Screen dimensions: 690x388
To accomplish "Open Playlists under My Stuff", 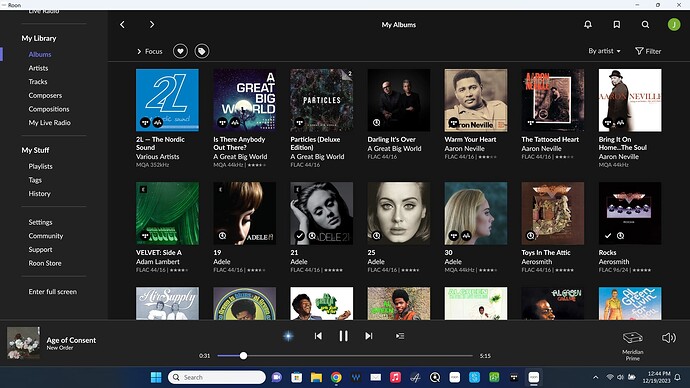I will [x=40, y=166].
